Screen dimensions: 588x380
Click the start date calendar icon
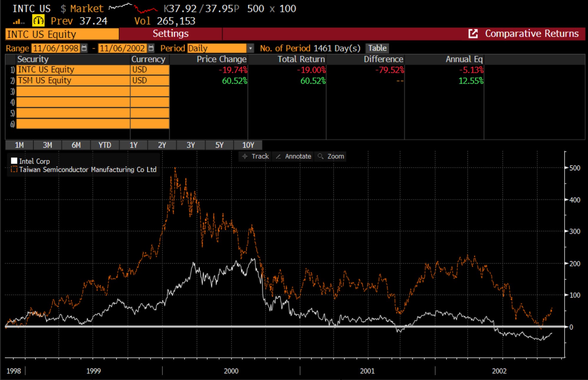point(84,48)
